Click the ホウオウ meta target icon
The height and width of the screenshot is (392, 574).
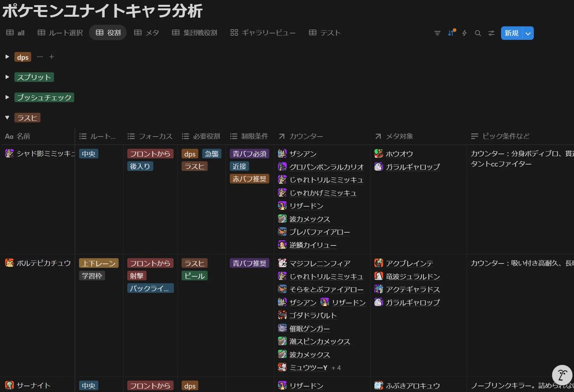(x=378, y=154)
